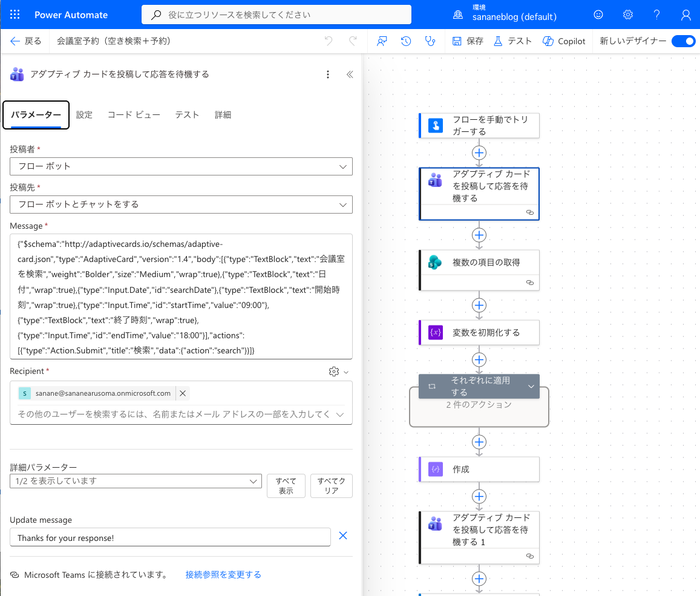
Task: Open the Copilot pane
Action: [x=563, y=41]
